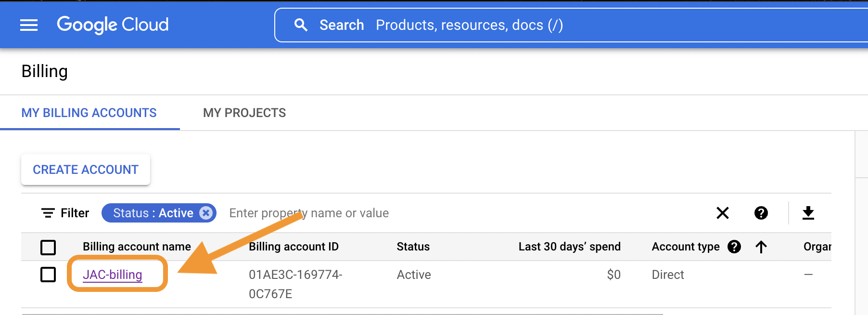Check the select-all header checkbox
This screenshot has width=868, height=315.
click(x=48, y=247)
